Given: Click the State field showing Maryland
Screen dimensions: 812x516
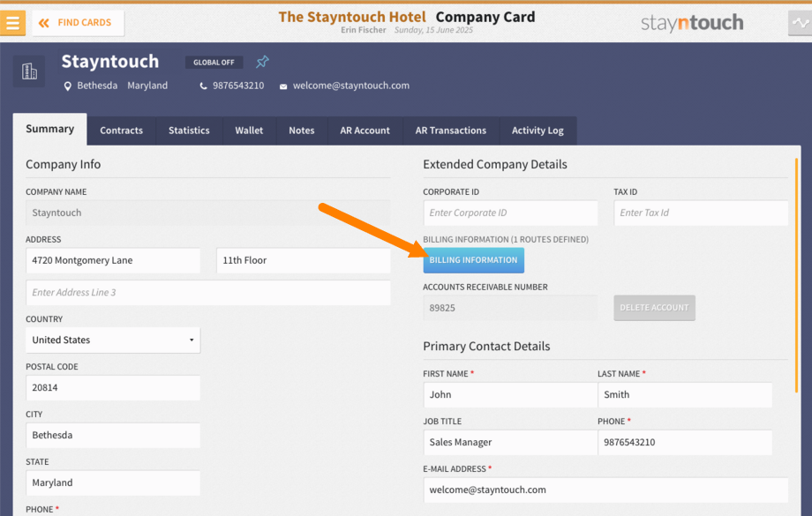Looking at the screenshot, I should click(113, 482).
